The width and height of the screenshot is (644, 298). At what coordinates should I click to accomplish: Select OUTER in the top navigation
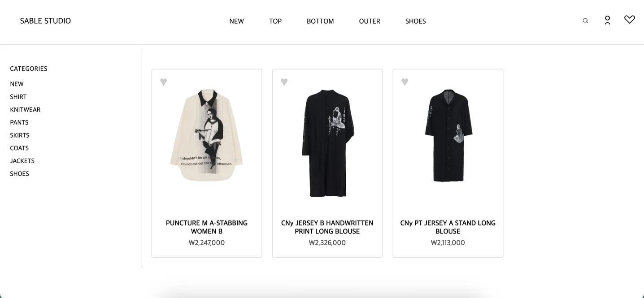coord(370,21)
